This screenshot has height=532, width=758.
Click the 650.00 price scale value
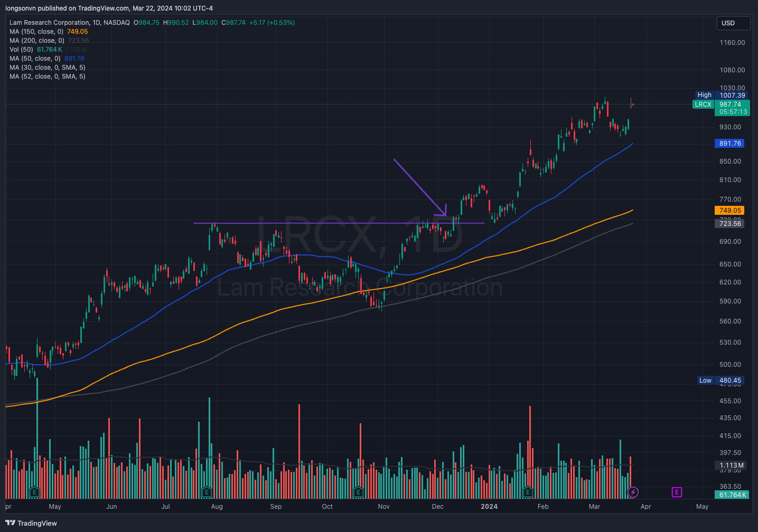[730, 264]
